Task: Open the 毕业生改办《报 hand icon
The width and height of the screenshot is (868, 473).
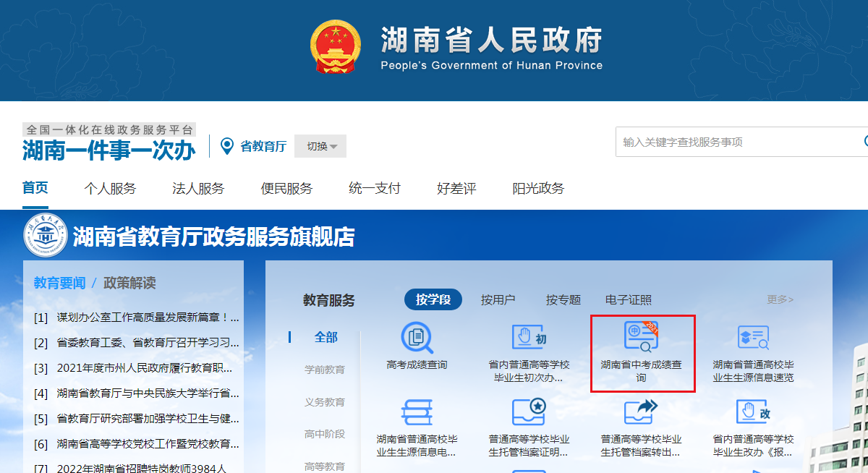Action: pyautogui.click(x=753, y=412)
